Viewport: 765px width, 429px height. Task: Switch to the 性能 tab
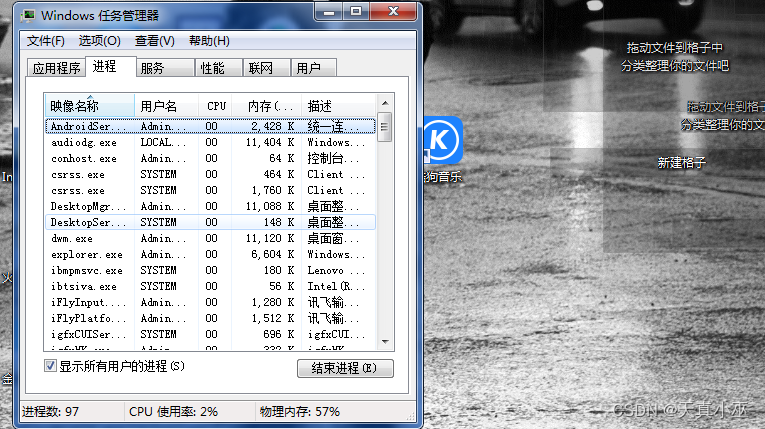pyautogui.click(x=218, y=68)
